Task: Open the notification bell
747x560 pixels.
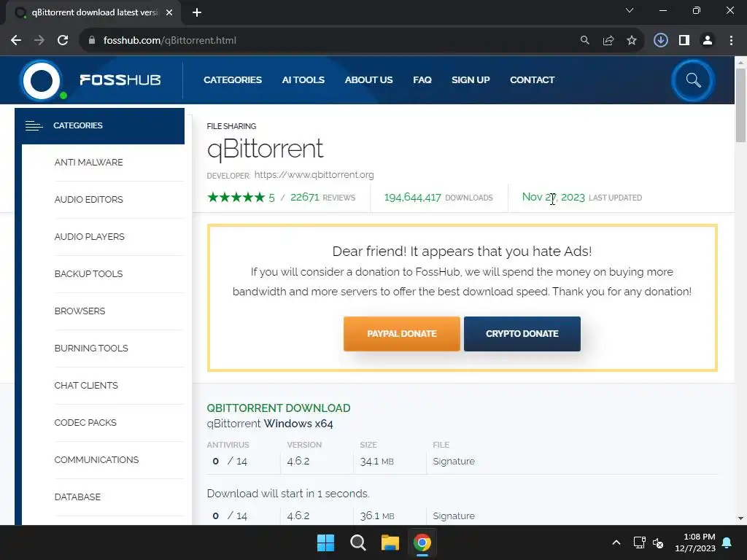Action: tap(727, 542)
